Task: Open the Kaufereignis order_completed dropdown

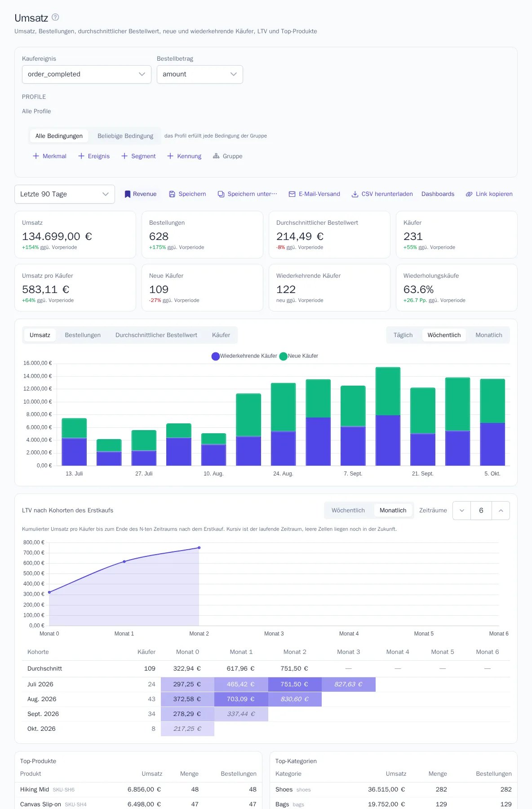Action: click(87, 75)
